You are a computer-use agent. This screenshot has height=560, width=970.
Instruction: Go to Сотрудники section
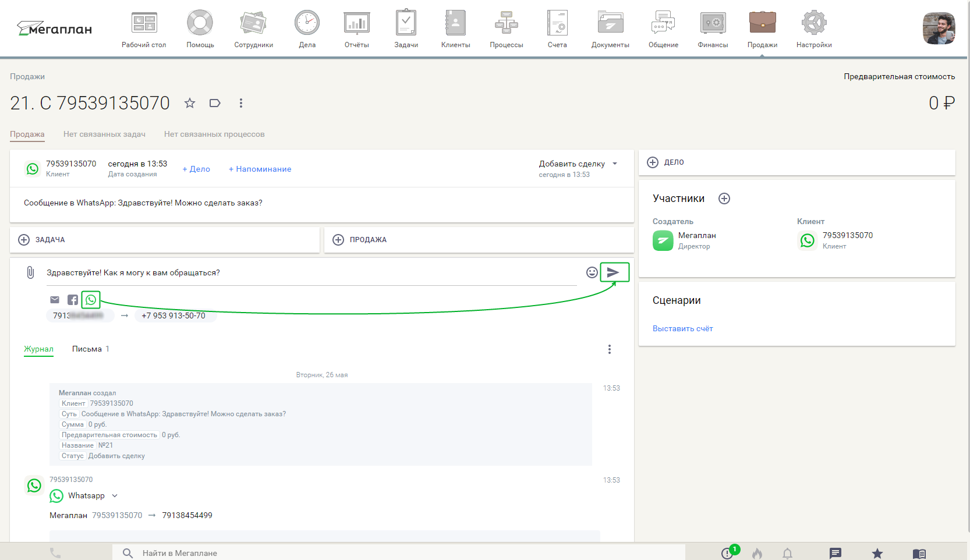(x=254, y=30)
